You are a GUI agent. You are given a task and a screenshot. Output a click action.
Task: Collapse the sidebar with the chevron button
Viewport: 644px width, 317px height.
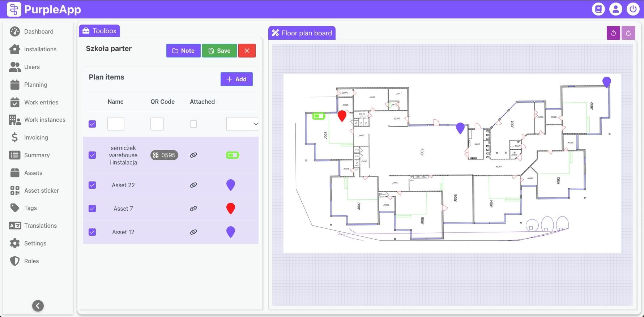[38, 306]
